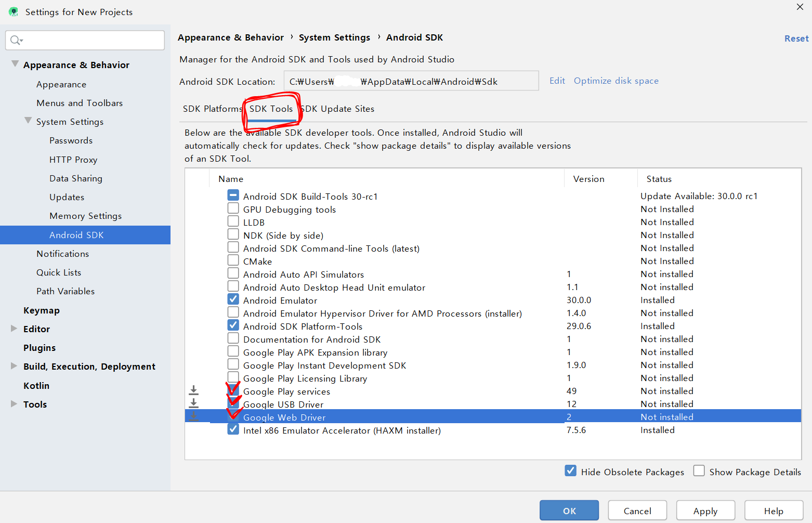The width and height of the screenshot is (812, 523).
Task: Click the Android SDK Location path field
Action: pyautogui.click(x=411, y=81)
